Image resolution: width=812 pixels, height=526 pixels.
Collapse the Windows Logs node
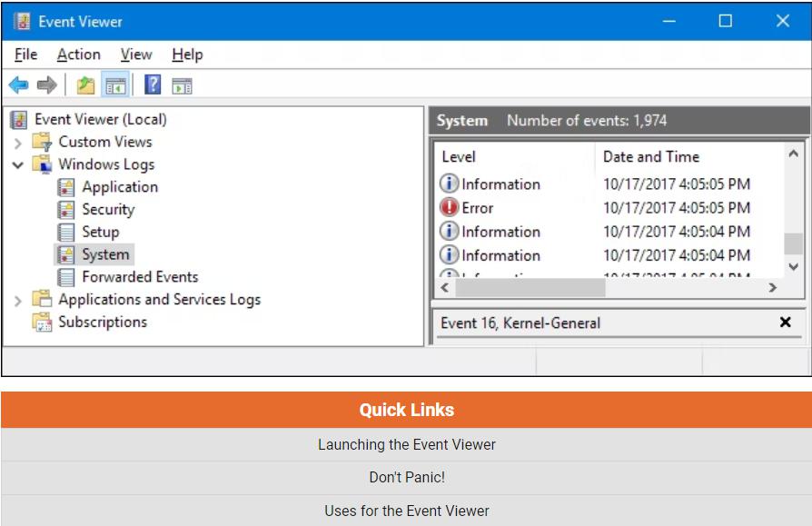point(18,165)
